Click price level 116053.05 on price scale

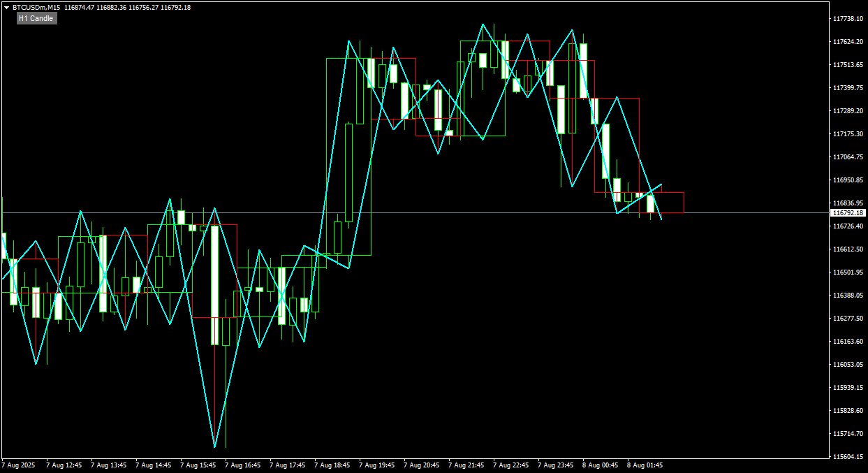[847, 365]
